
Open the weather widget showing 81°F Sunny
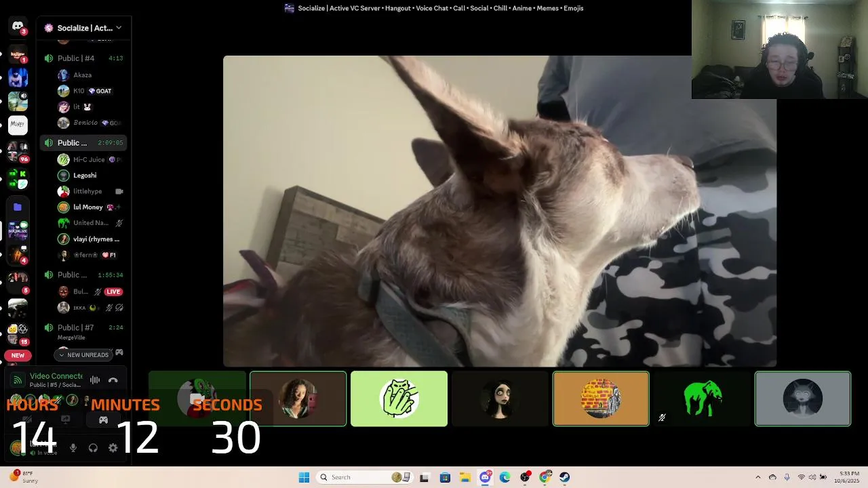tap(24, 477)
